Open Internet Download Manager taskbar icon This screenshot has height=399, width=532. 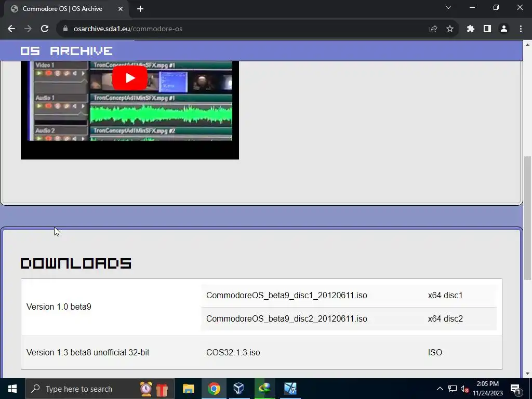tap(264, 389)
